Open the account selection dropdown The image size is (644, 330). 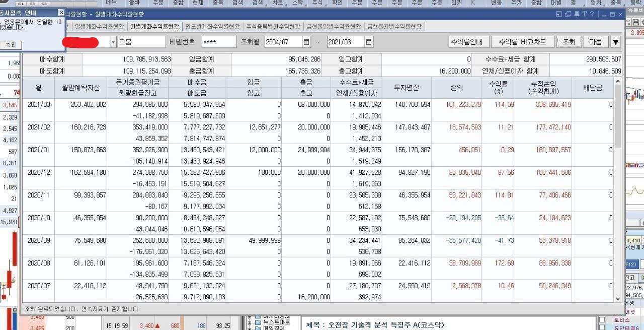112,42
